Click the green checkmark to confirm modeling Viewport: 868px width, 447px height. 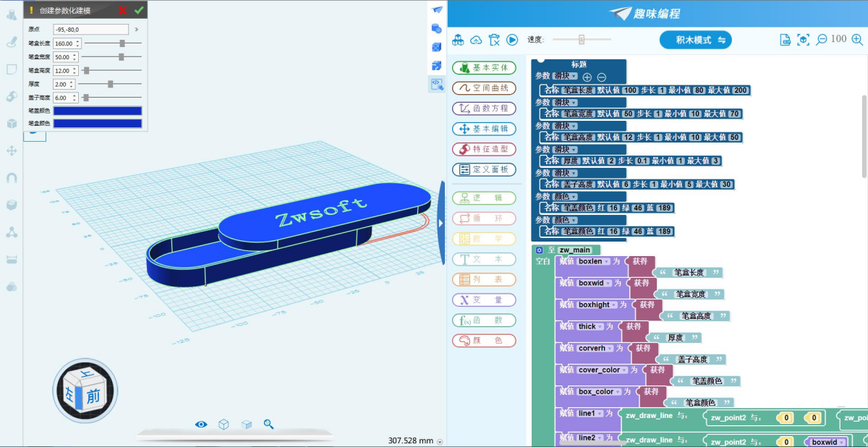[x=139, y=10]
